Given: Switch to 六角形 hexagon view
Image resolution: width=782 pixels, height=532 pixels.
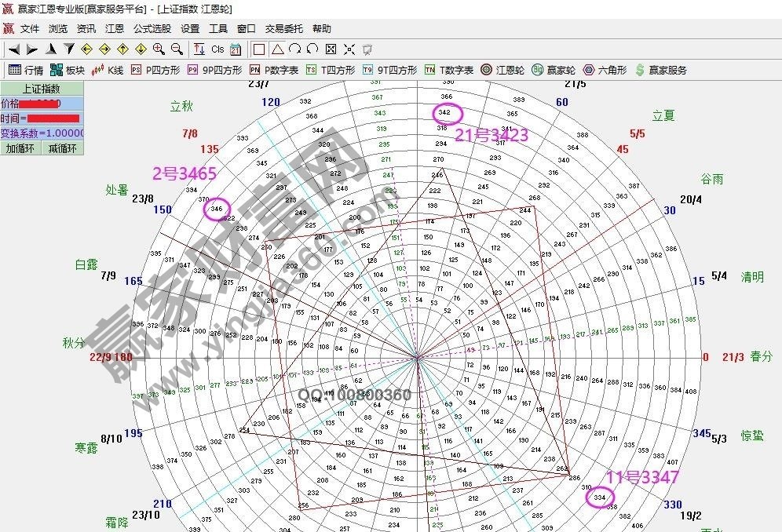Looking at the screenshot, I should tap(605, 70).
